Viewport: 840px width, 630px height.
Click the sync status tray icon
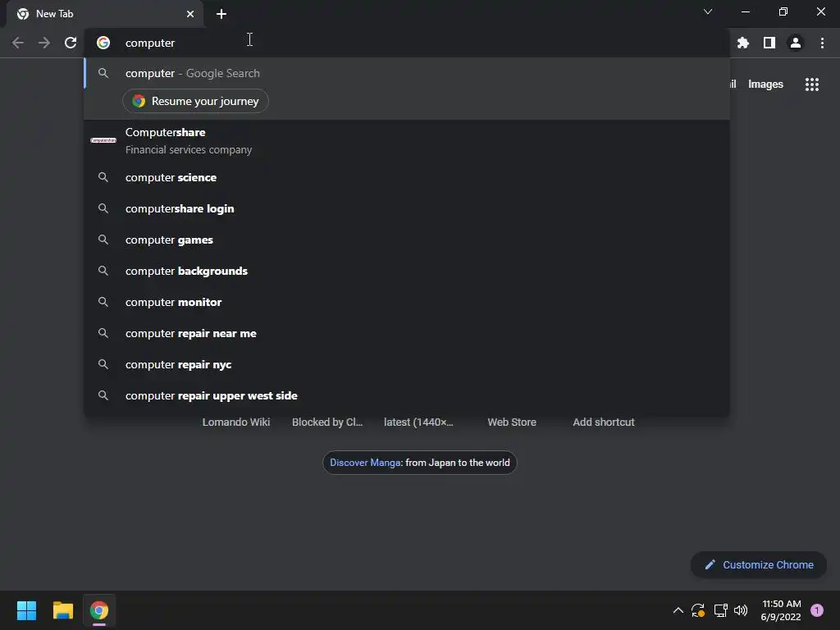698,610
